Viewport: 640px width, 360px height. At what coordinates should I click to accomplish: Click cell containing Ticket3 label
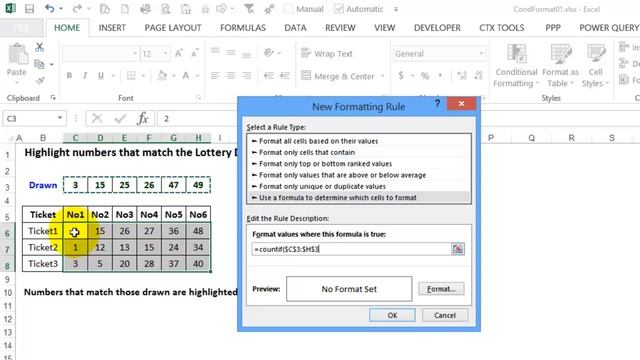(x=43, y=264)
